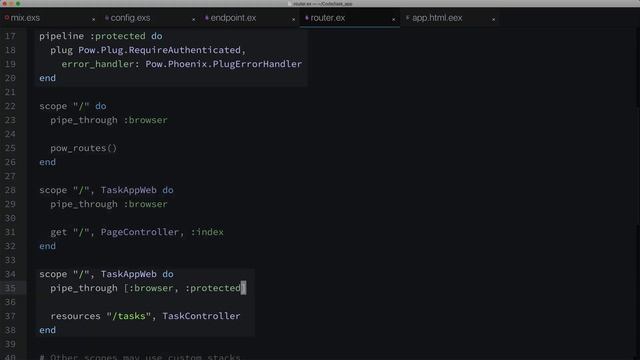
Task: Close the mix.exs tab
Action: (x=93, y=19)
